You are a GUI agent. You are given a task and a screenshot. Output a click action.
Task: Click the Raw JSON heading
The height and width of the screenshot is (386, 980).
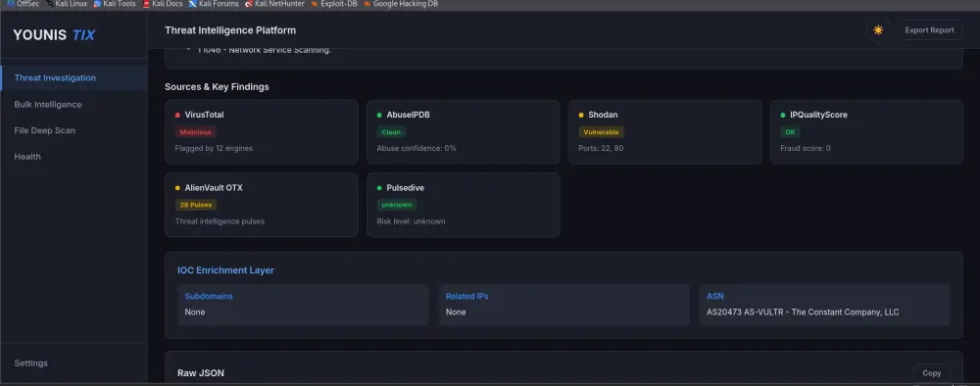click(x=201, y=373)
